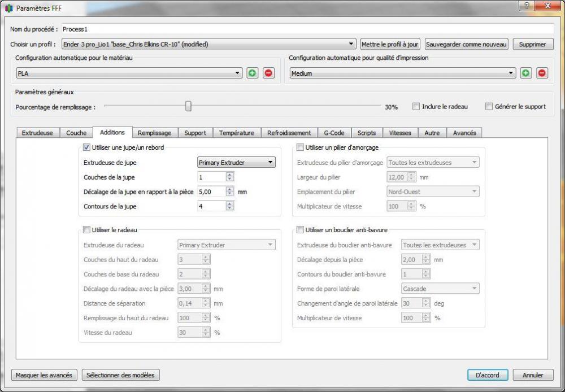The height and width of the screenshot is (392, 565).
Task: Switch to the Couche tab
Action: click(x=76, y=133)
